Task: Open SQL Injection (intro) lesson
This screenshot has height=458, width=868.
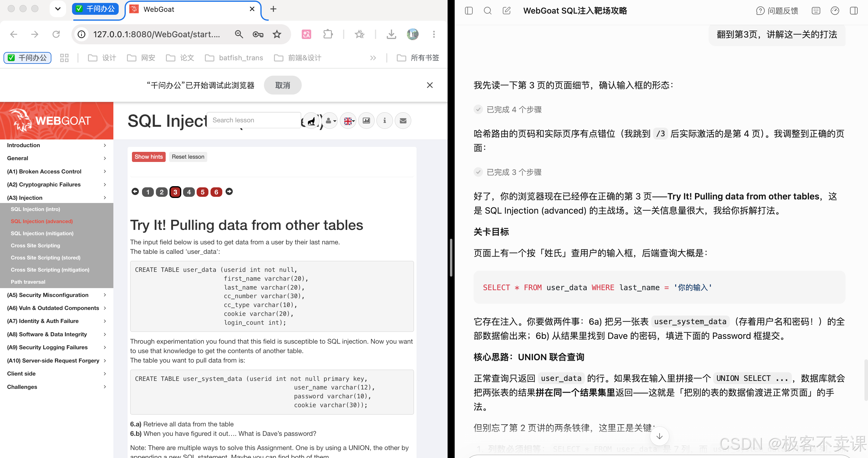Action: click(x=35, y=209)
